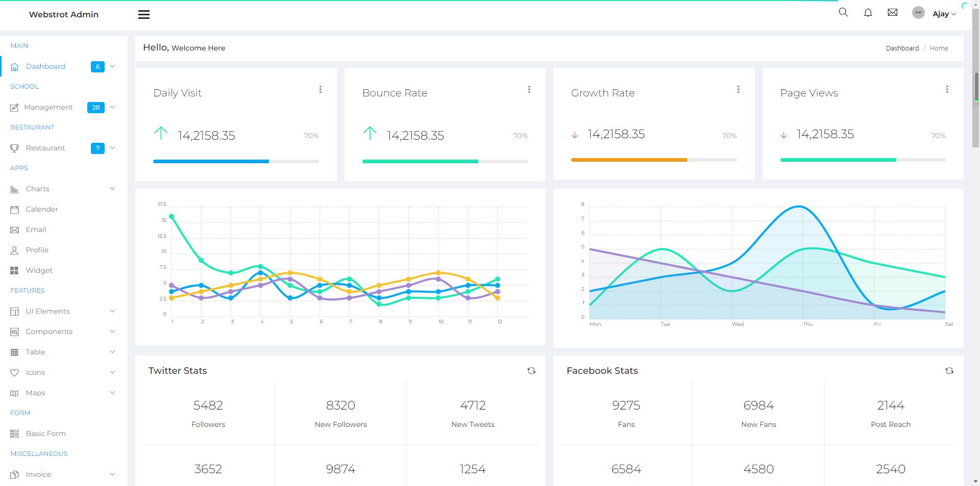Open the Dashboard menu item

pyautogui.click(x=63, y=66)
